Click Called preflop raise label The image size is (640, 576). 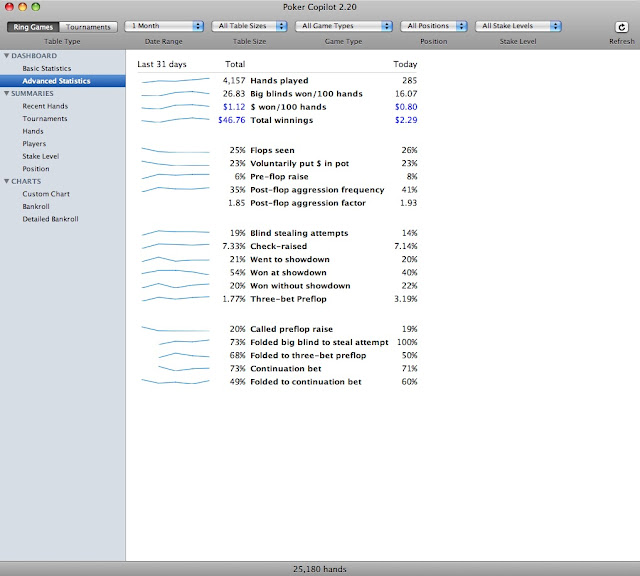[292, 329]
